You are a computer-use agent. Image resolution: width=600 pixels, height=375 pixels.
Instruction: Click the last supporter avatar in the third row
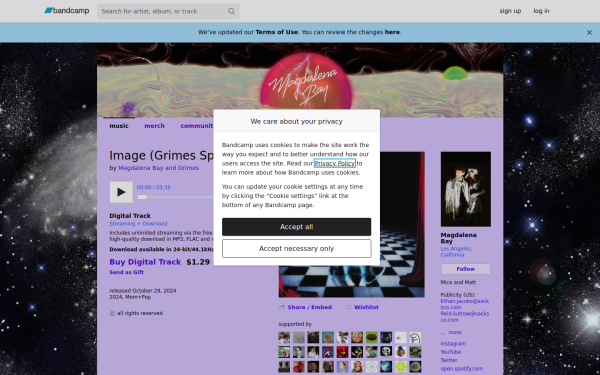[415, 367]
